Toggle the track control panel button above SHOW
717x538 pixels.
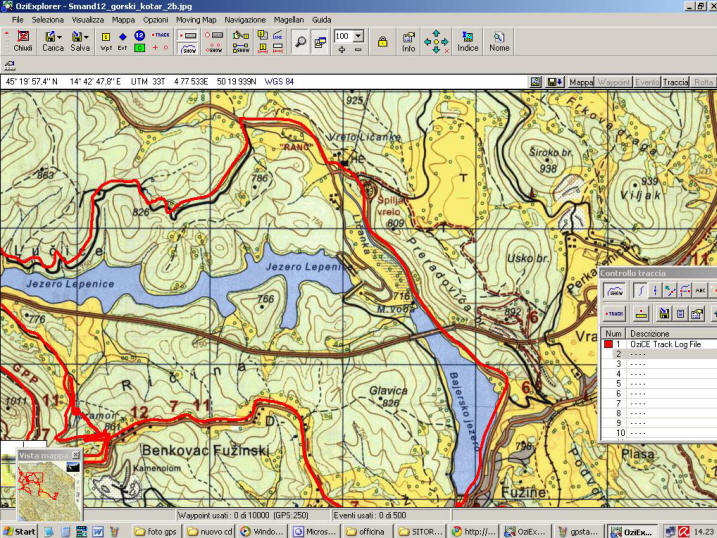pos(188,36)
